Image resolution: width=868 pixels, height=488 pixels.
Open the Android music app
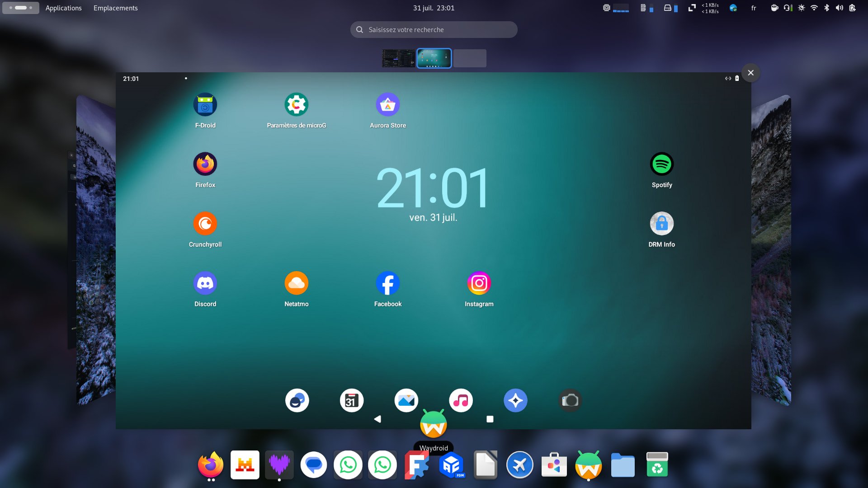tap(461, 400)
